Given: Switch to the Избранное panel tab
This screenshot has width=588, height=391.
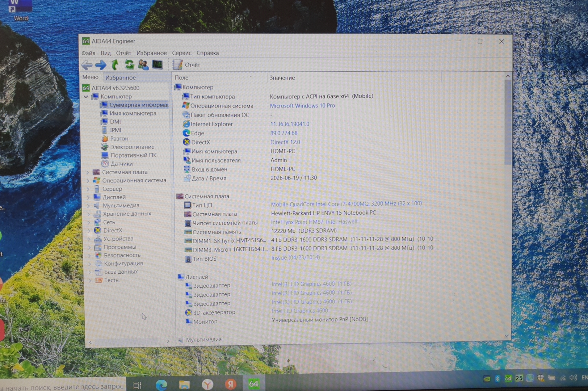Looking at the screenshot, I should (x=121, y=77).
